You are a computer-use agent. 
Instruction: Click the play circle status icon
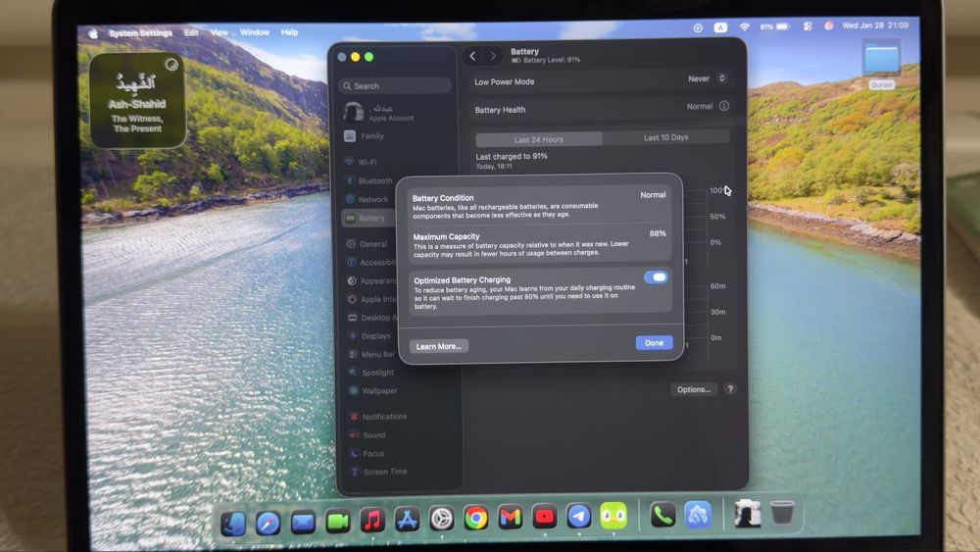tap(698, 27)
